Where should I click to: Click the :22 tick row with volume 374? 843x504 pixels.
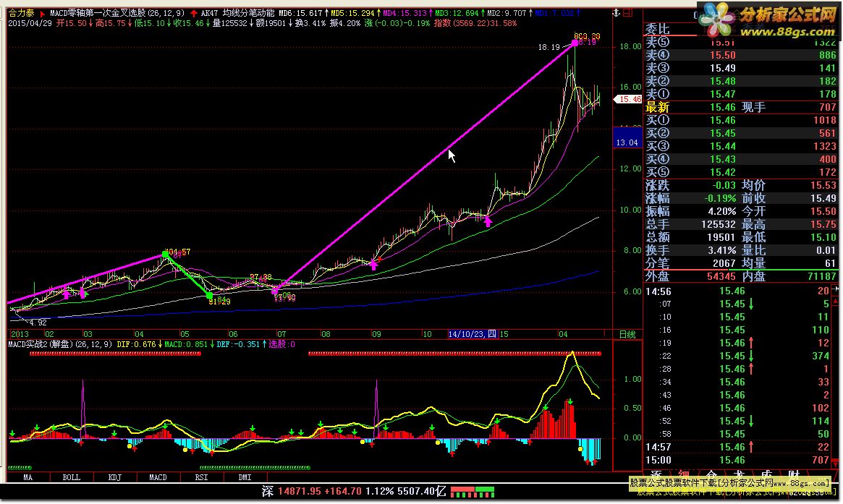737,356
